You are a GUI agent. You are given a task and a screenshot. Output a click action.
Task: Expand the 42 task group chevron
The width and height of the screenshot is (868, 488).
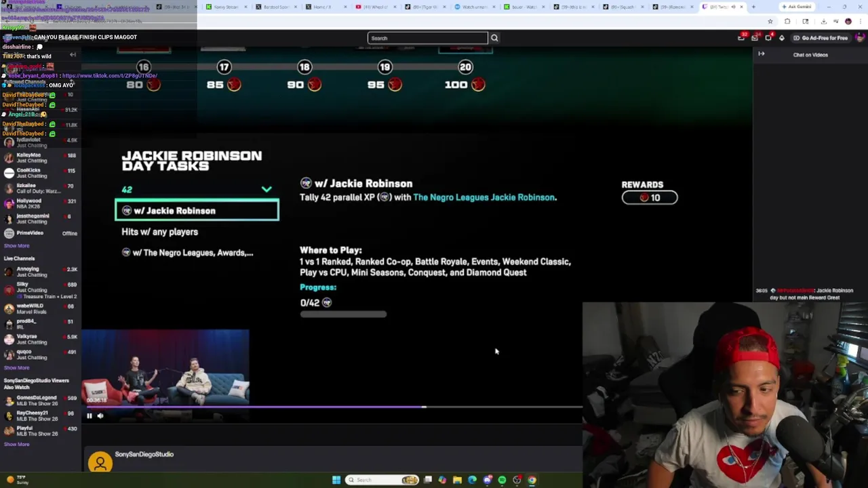pyautogui.click(x=267, y=190)
